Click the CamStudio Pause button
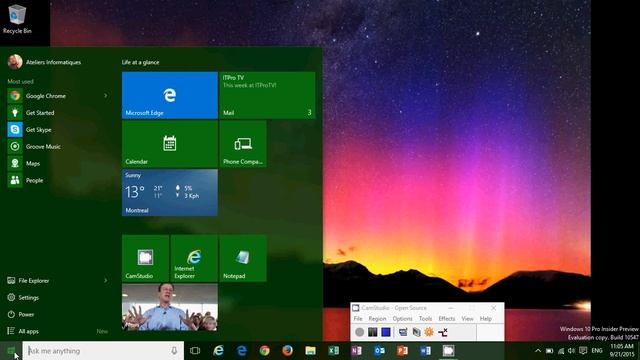This screenshot has height=360, width=640. point(373,332)
